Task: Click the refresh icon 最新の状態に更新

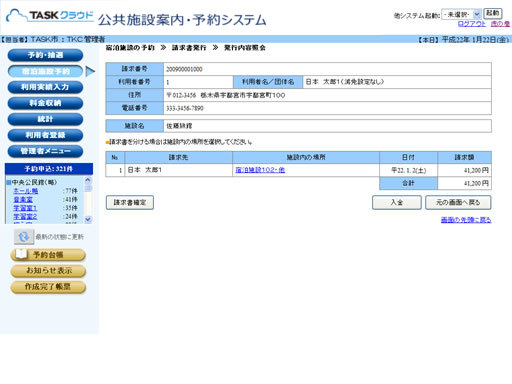Action: click(24, 237)
